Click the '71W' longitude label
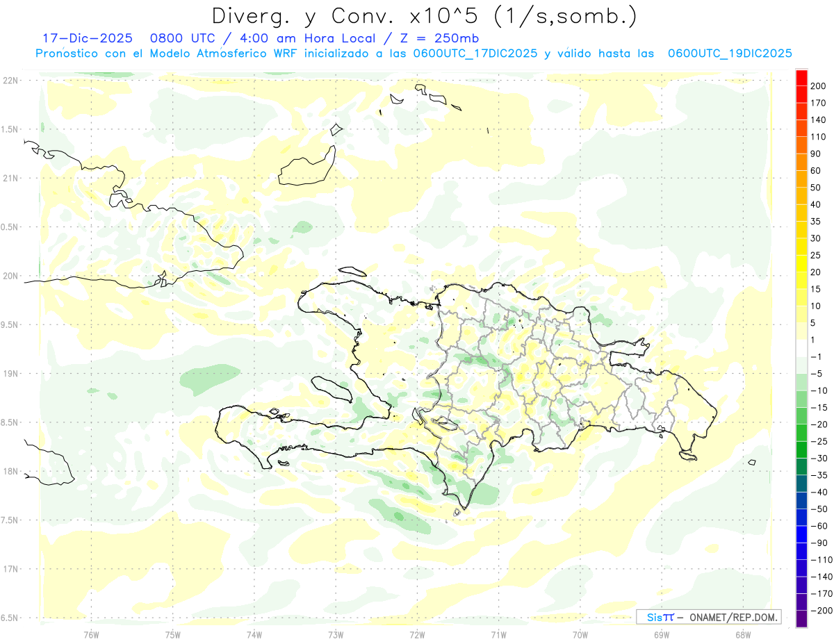The height and width of the screenshot is (644, 834). point(498,634)
